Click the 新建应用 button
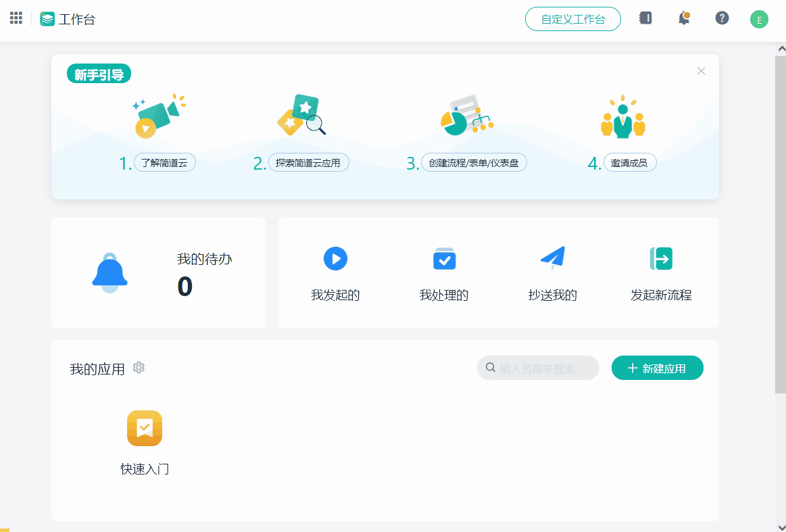Screen dimensions: 786x532 [657, 368]
